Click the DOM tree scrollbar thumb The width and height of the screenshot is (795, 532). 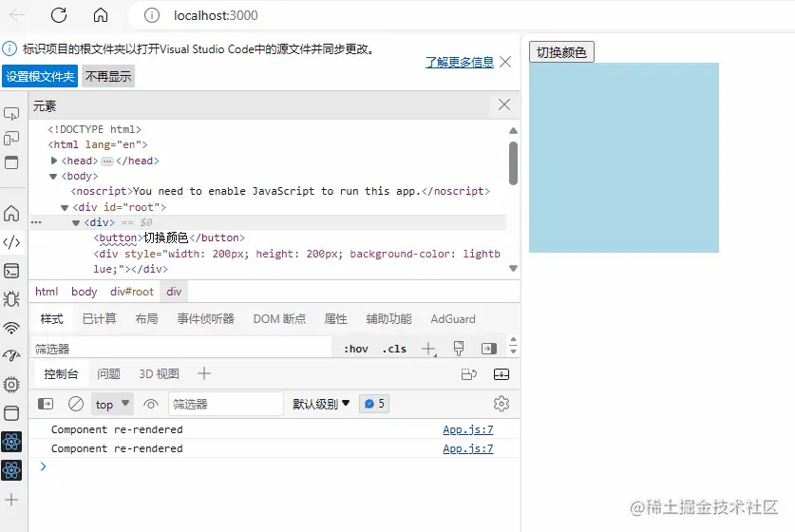click(x=513, y=163)
